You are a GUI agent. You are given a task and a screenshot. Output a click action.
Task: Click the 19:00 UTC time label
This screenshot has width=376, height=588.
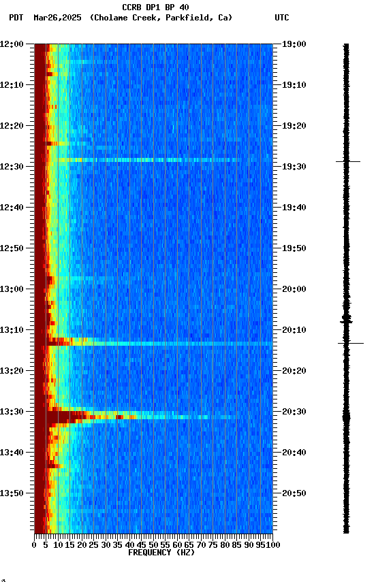coord(294,44)
